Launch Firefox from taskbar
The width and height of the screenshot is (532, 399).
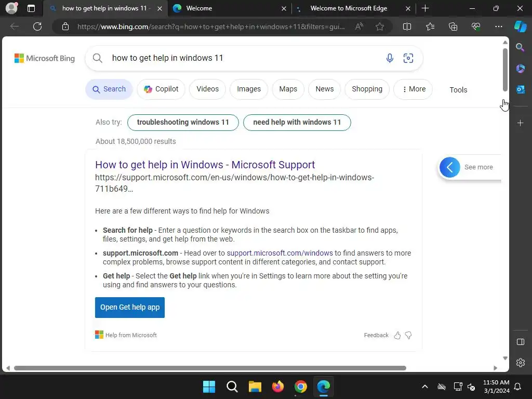coord(278,387)
